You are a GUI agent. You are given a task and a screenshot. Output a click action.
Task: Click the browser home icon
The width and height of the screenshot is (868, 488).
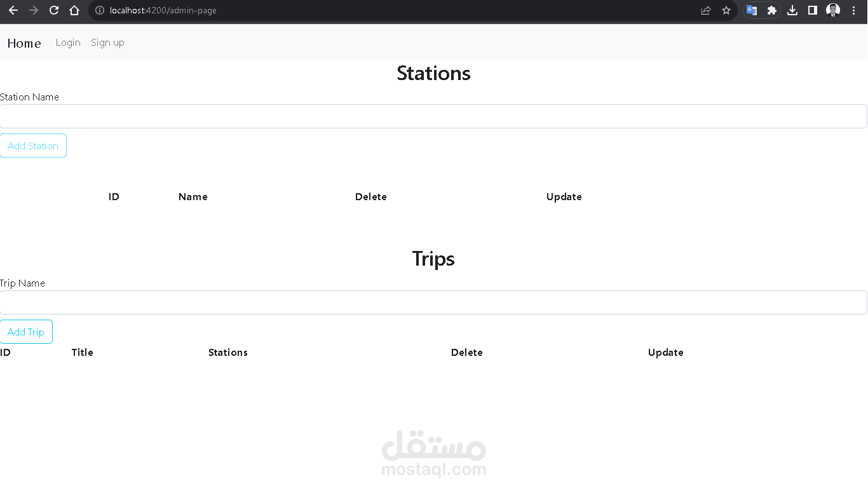pyautogui.click(x=73, y=10)
